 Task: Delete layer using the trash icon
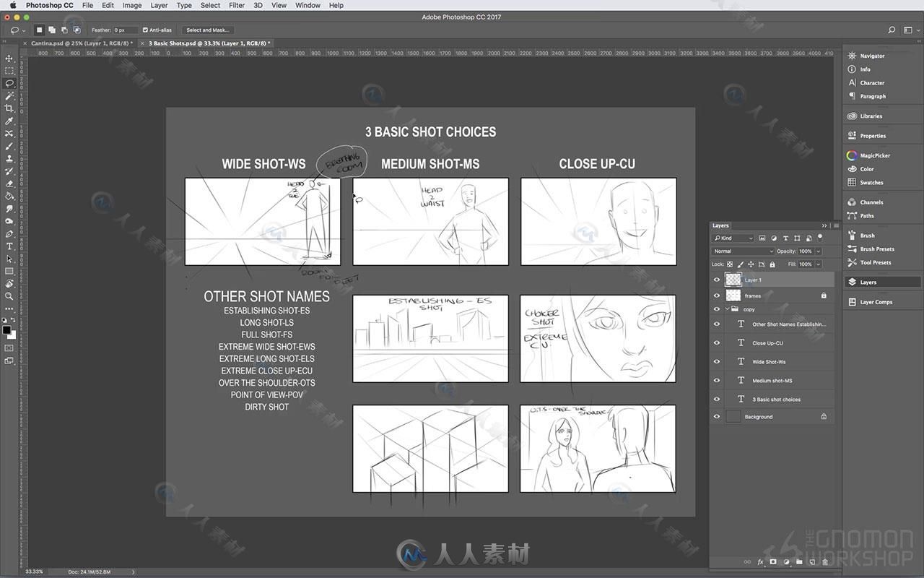click(x=825, y=561)
